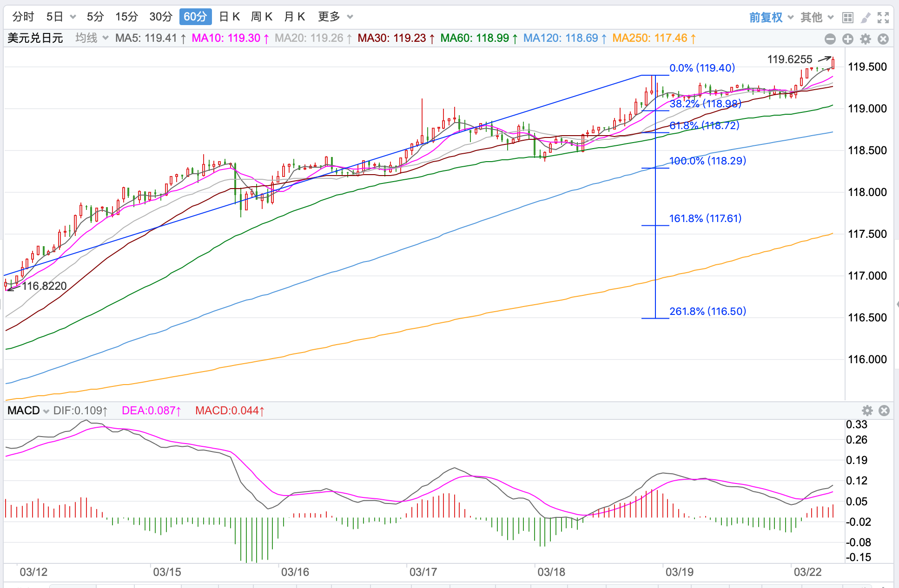The width and height of the screenshot is (899, 588).
Task: Open moving average settings gear
Action: [x=866, y=39]
